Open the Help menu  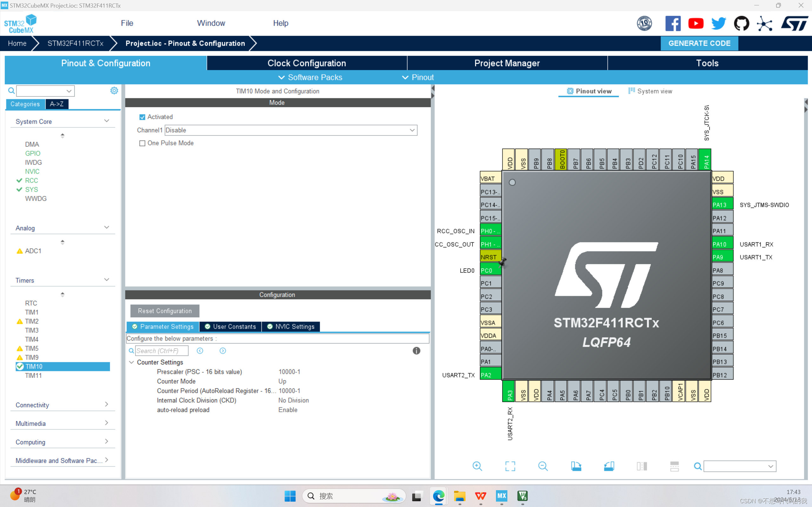pos(281,23)
